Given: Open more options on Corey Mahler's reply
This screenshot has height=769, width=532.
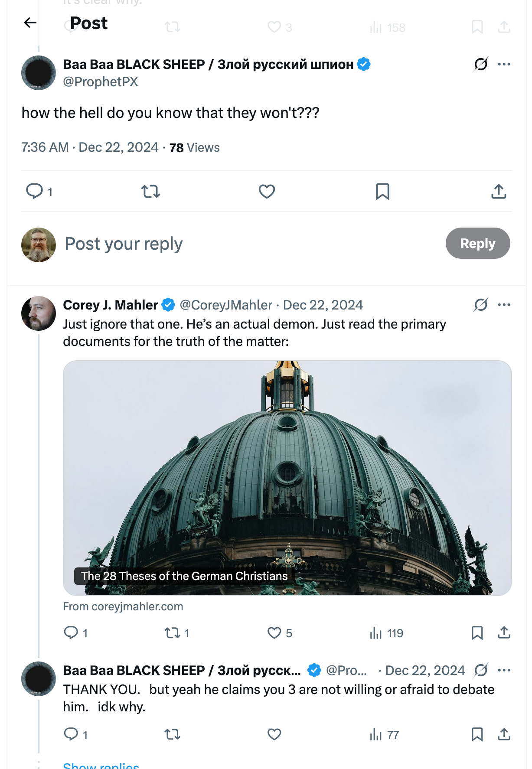Looking at the screenshot, I should [504, 305].
